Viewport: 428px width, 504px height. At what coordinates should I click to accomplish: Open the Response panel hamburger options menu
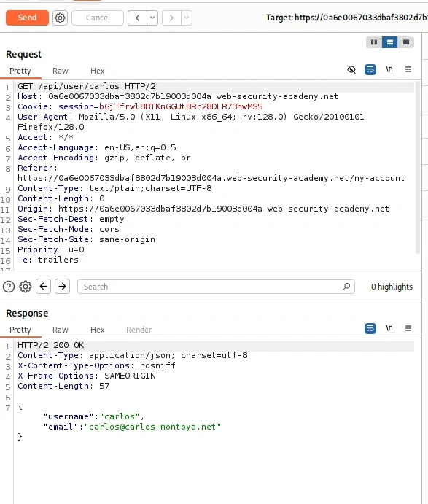coord(408,328)
